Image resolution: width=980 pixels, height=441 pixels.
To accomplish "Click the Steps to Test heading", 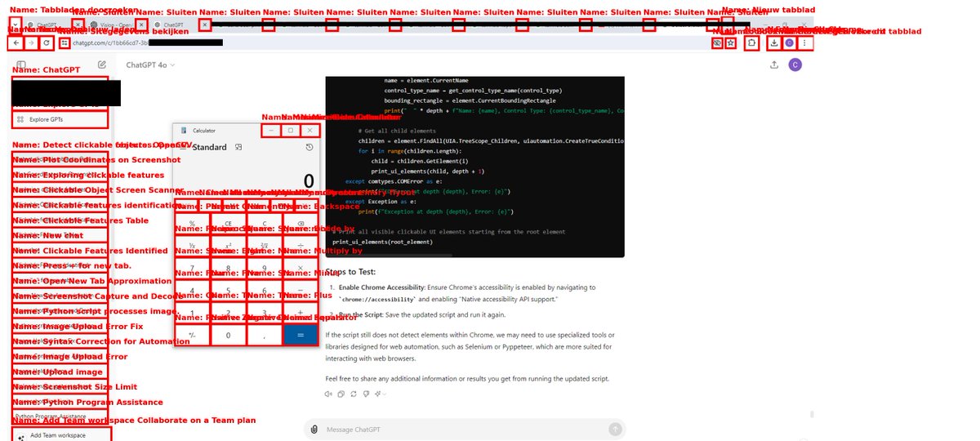I will 350,272.
